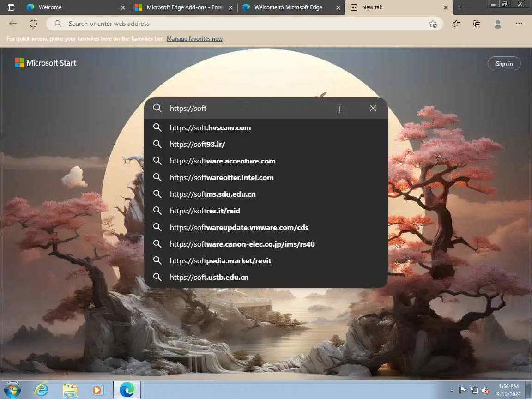
Task: Choose suggestion https://softpedia.market/revit
Action: tap(266, 260)
